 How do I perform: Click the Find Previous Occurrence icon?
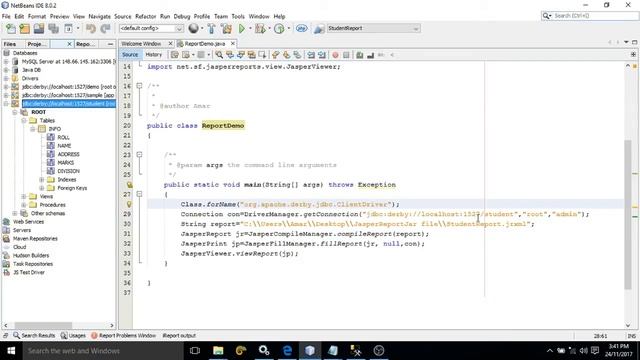click(x=230, y=55)
